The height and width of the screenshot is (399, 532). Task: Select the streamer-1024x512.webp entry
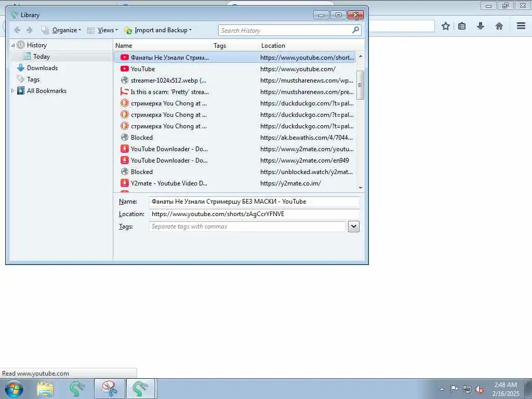click(x=235, y=81)
